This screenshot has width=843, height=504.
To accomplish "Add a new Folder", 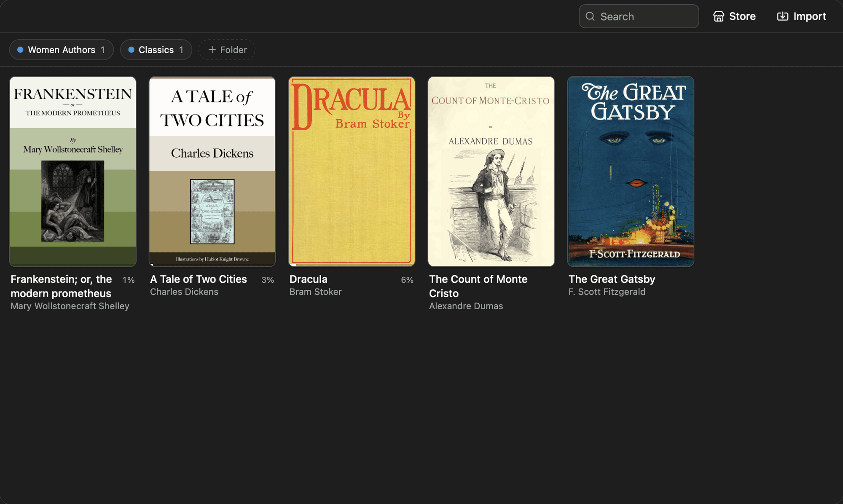I will tap(227, 50).
